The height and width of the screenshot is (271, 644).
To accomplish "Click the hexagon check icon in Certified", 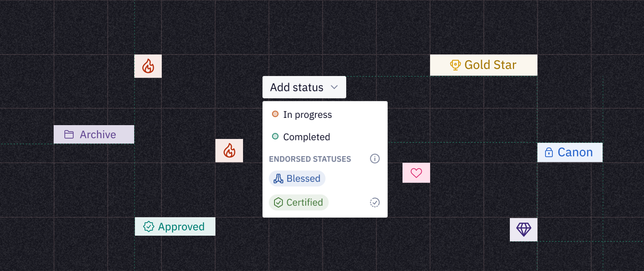I will pyautogui.click(x=278, y=202).
